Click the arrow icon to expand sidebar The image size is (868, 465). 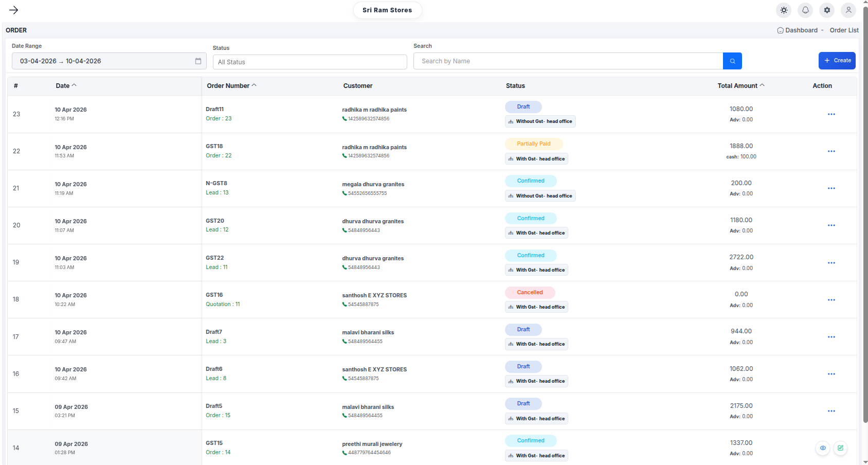coord(14,10)
